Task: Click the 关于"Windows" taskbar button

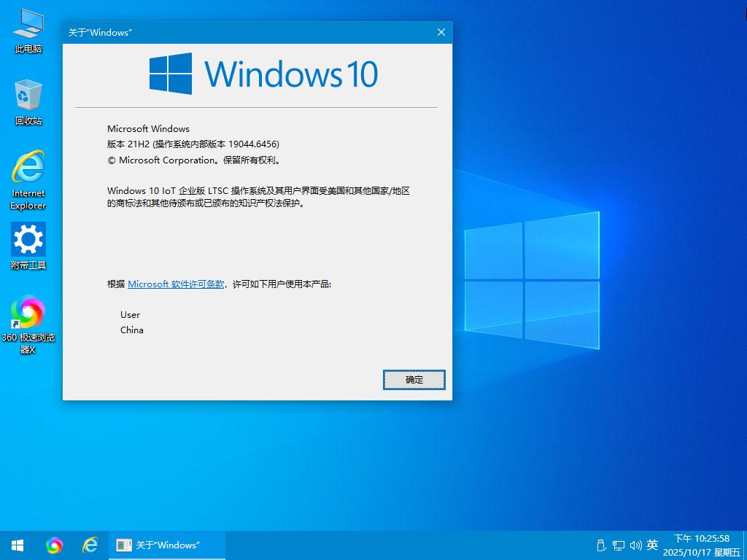Action: (x=167, y=545)
